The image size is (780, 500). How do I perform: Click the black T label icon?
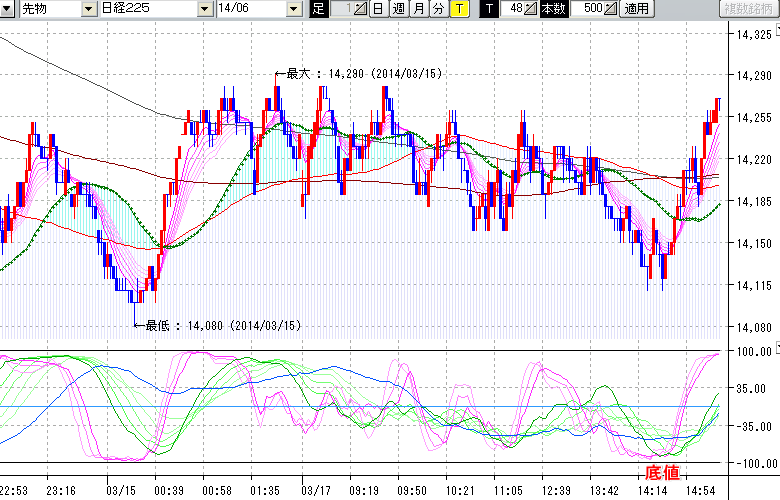pos(489,9)
